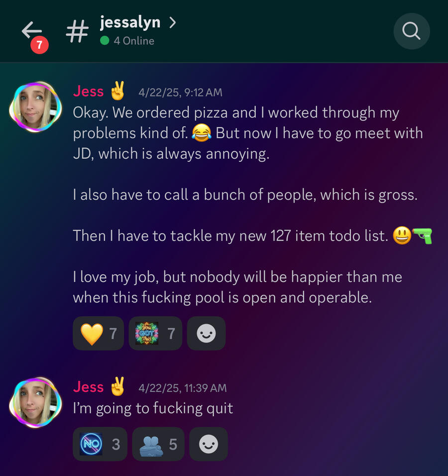Toggle the neon NO reaction
Screen dimensions: 448x476
coord(100,444)
